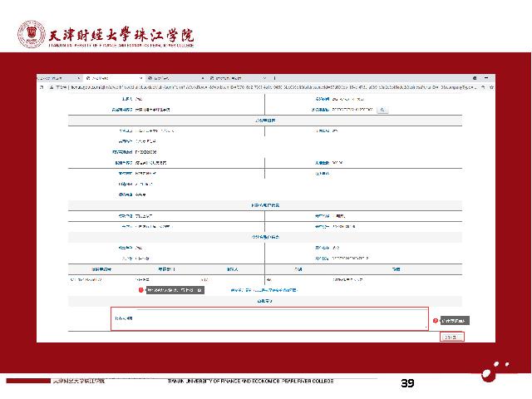Switch to the fourth browser tab
The image size is (532, 399).
pos(238,78)
